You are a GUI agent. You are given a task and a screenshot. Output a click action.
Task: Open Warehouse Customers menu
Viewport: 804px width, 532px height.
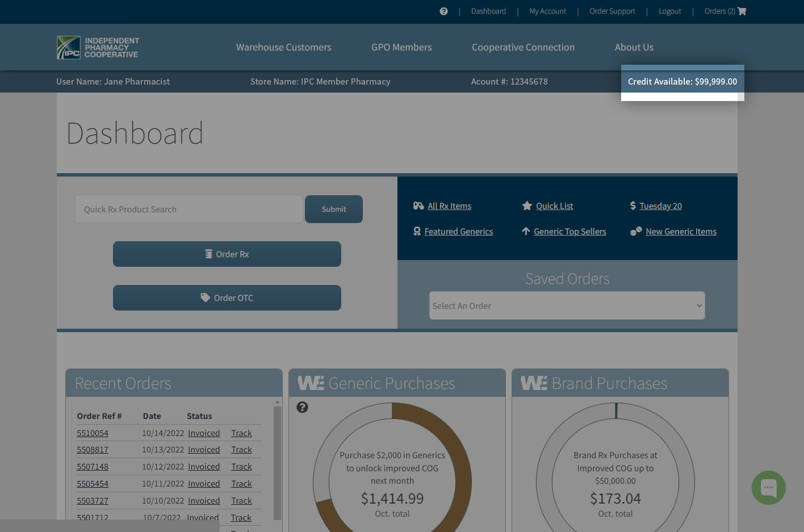[284, 48]
